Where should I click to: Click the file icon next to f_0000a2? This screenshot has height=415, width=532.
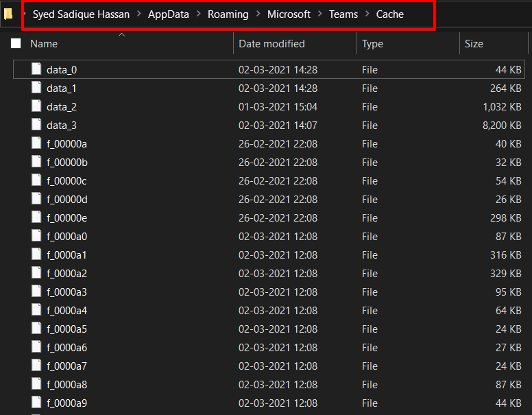[36, 273]
